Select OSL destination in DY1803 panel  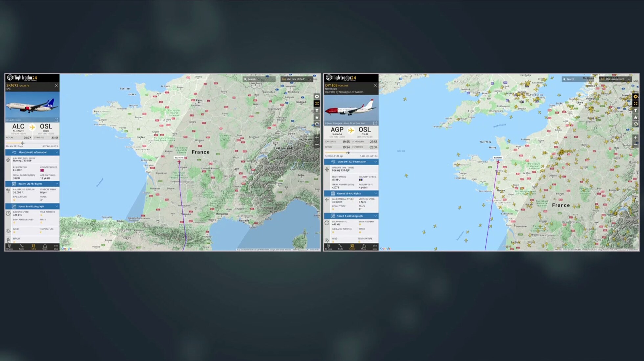(x=365, y=131)
